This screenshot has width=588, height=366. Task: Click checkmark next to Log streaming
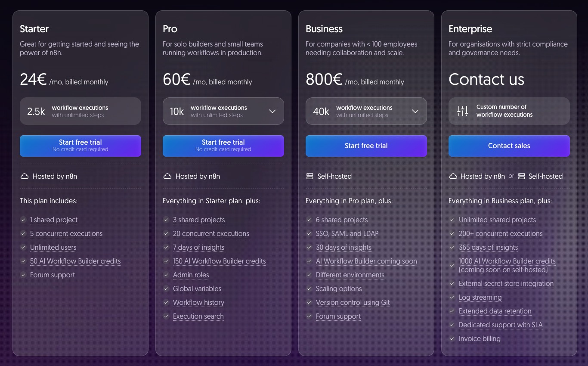(452, 297)
